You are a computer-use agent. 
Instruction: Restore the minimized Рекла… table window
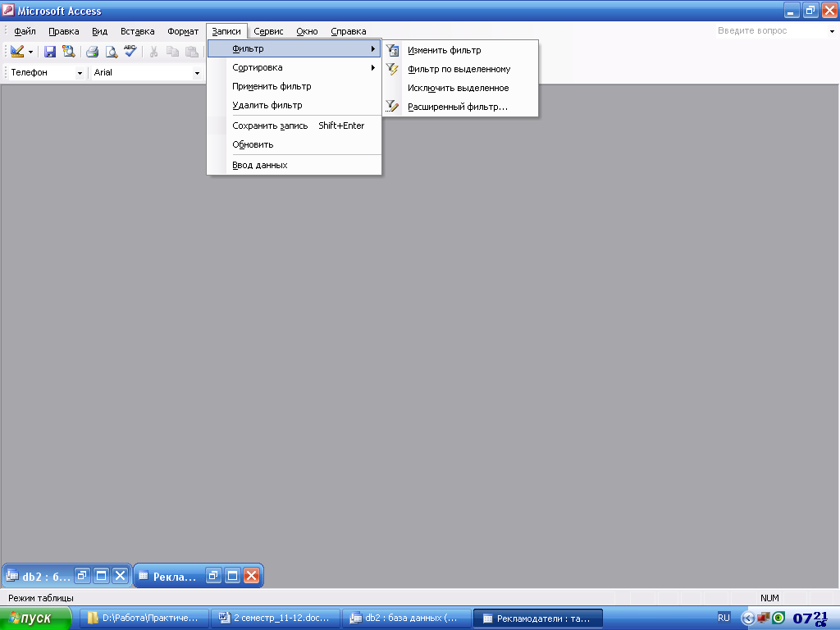point(213,576)
